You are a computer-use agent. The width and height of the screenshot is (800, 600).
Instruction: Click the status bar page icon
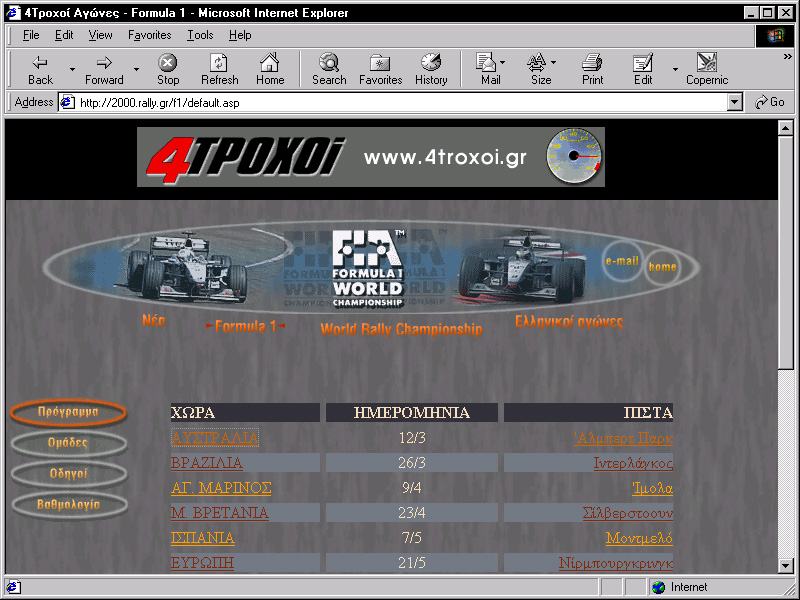[13, 587]
